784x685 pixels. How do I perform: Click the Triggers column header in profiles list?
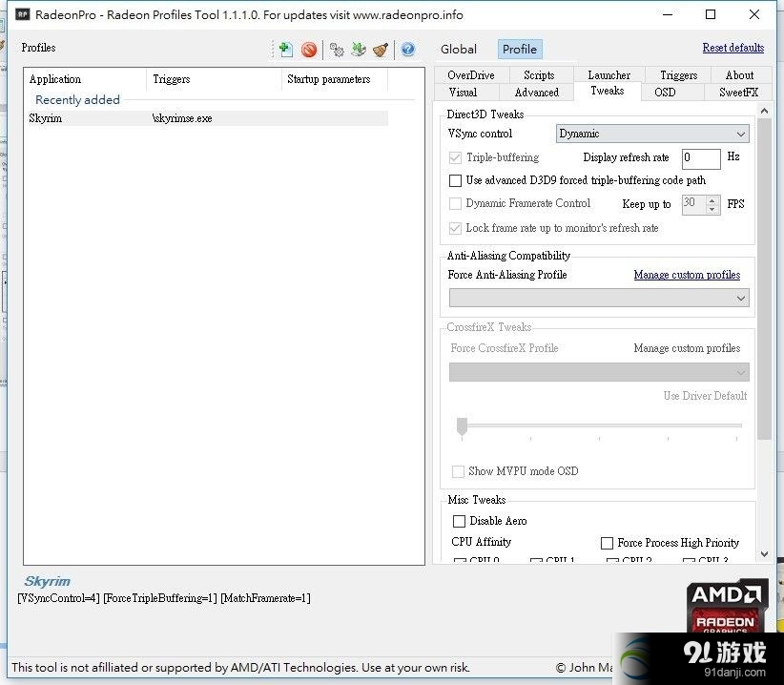214,79
